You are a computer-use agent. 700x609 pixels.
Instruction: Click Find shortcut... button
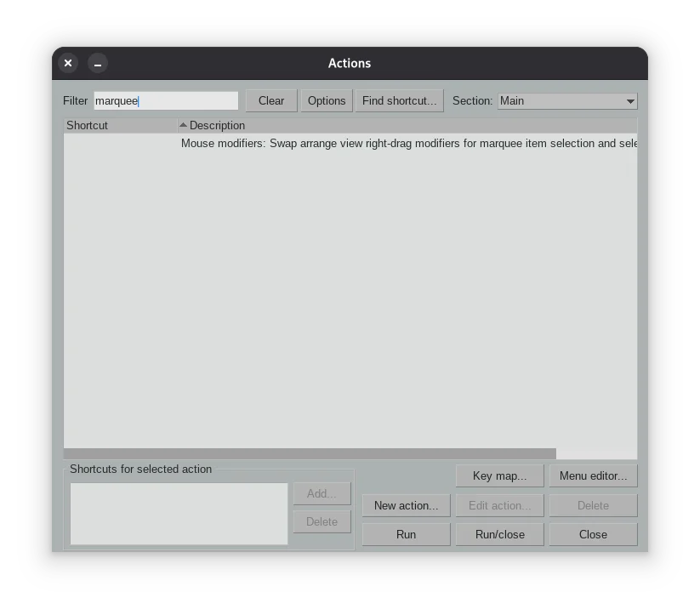pyautogui.click(x=399, y=101)
